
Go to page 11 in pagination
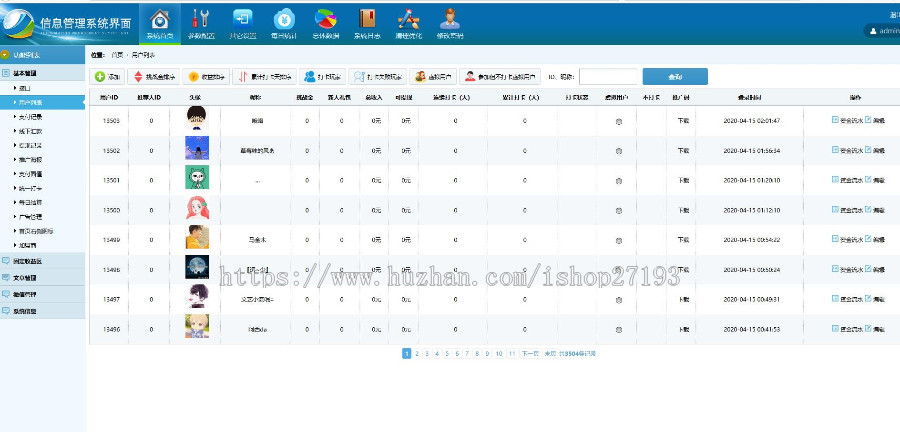coord(512,354)
